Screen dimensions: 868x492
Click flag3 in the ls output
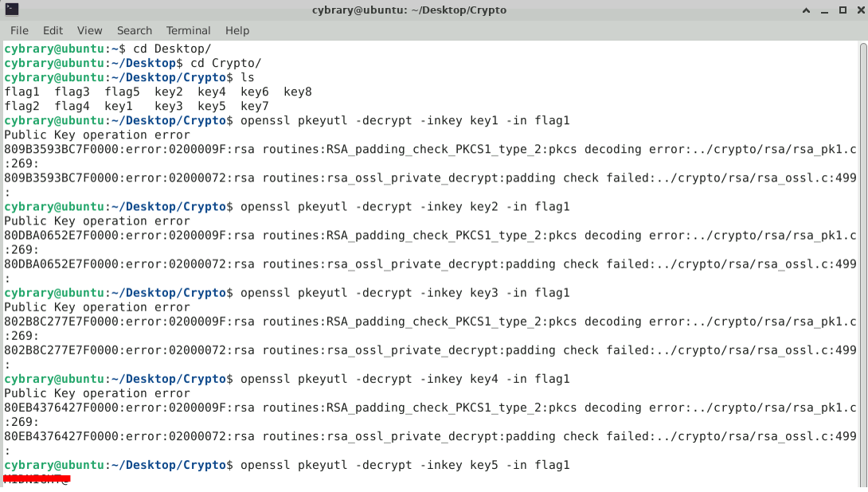coord(72,92)
